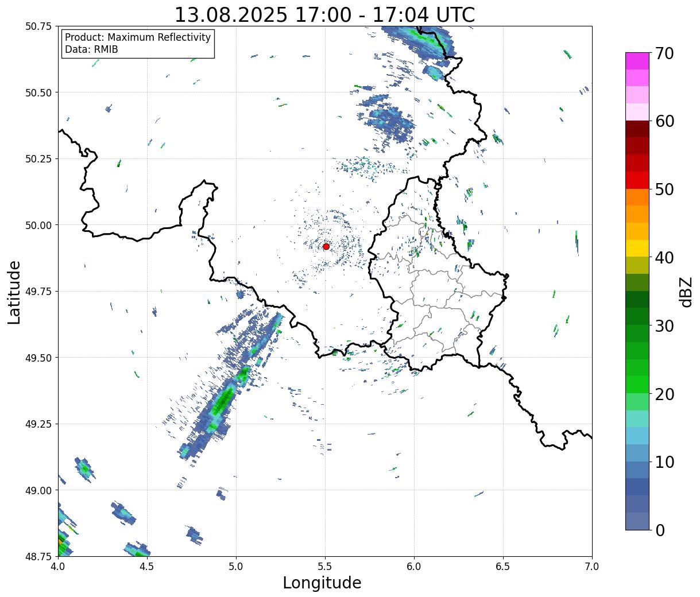This screenshot has height=597, width=700.
Task: Click latitude tick label 50.00
Action: pos(38,225)
